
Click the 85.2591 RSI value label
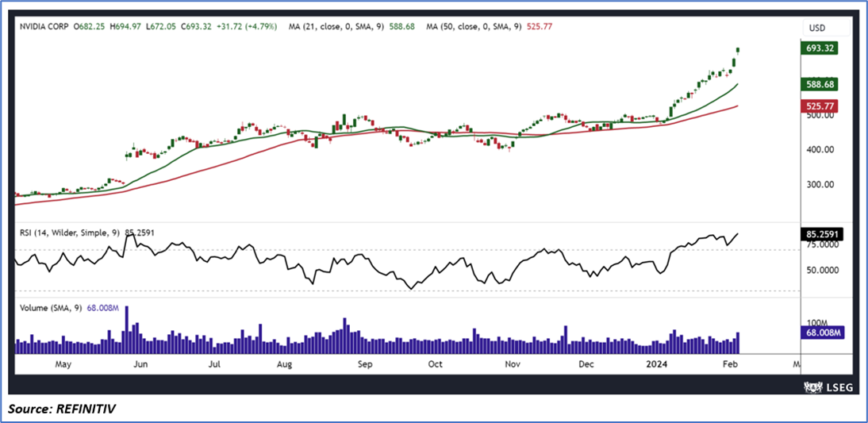[823, 234]
